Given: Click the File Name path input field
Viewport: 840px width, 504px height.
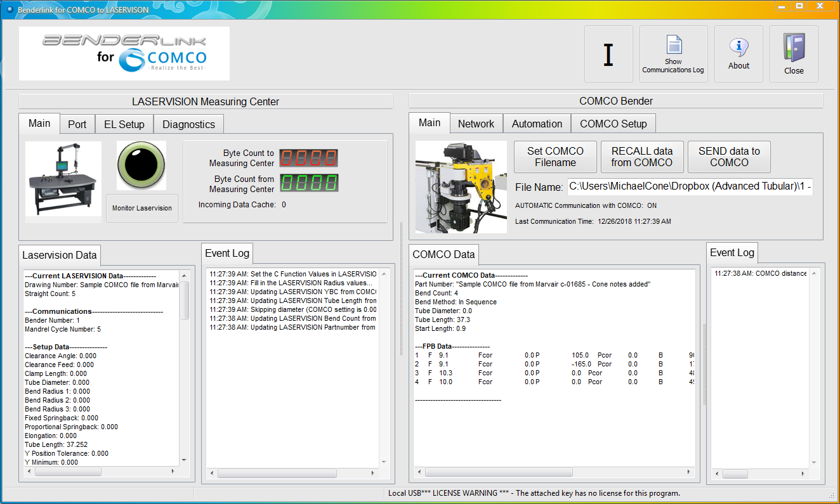Looking at the screenshot, I should [690, 187].
